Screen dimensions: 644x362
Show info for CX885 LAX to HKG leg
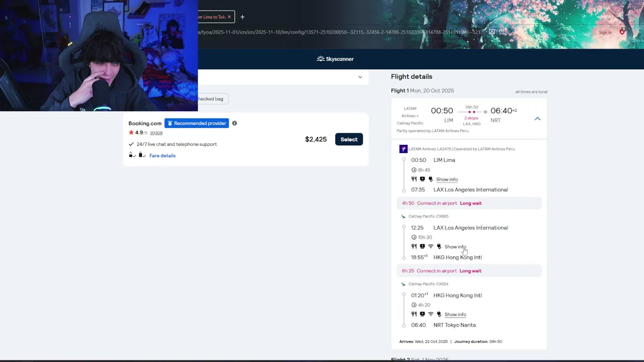(455, 247)
